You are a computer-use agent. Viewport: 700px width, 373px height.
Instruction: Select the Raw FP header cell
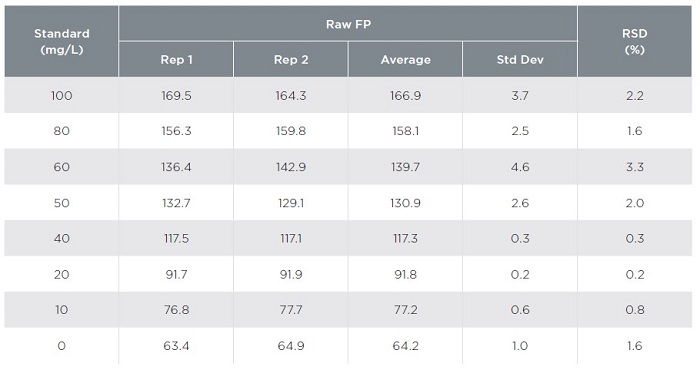tap(348, 24)
